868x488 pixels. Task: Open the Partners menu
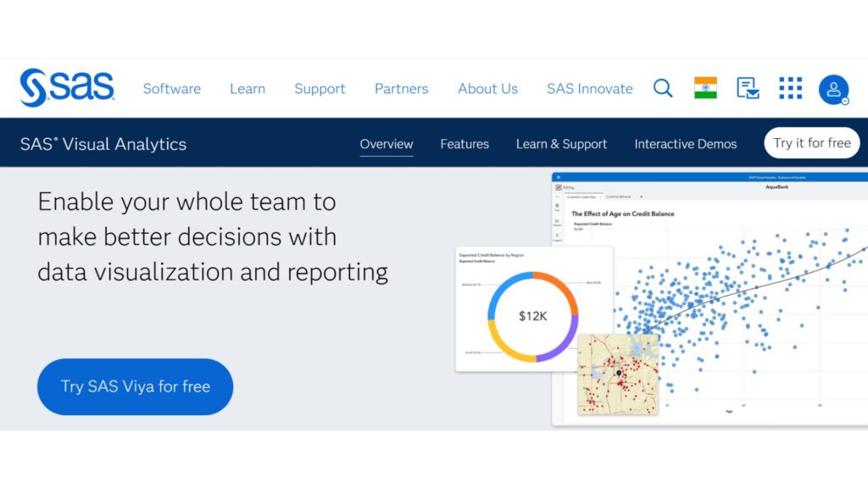pos(401,88)
